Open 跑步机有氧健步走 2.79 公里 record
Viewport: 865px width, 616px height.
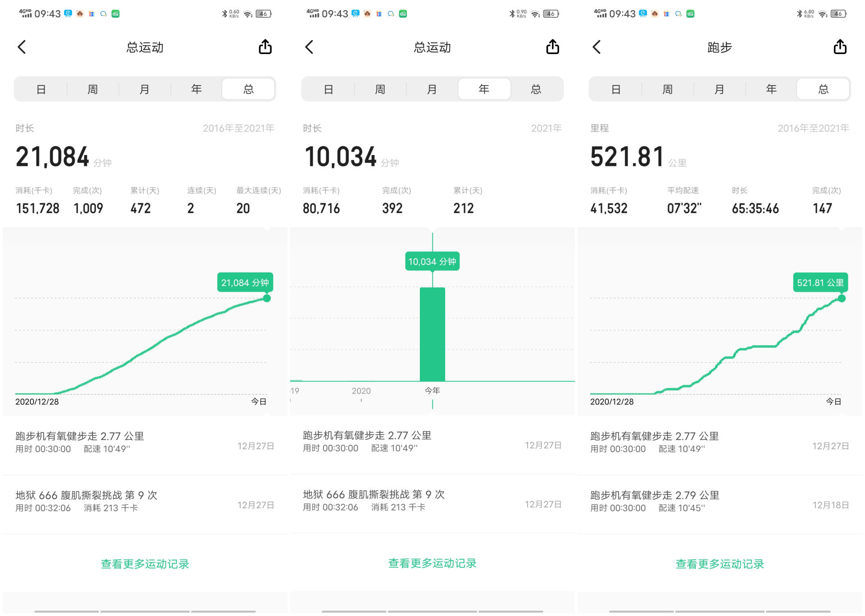(720, 504)
